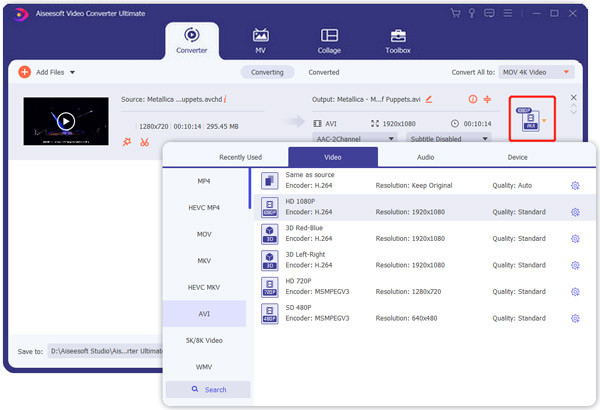Open settings gear for HD 1080P

575,212
